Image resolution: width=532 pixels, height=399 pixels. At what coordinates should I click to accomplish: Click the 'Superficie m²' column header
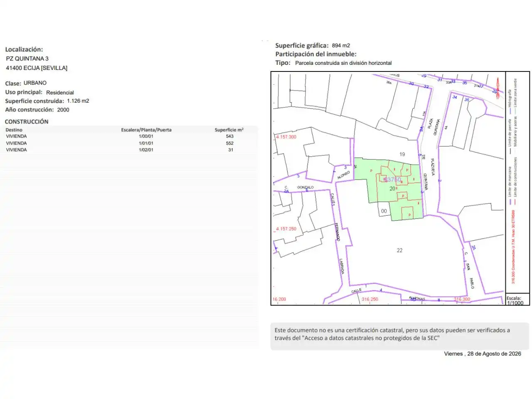(x=229, y=130)
